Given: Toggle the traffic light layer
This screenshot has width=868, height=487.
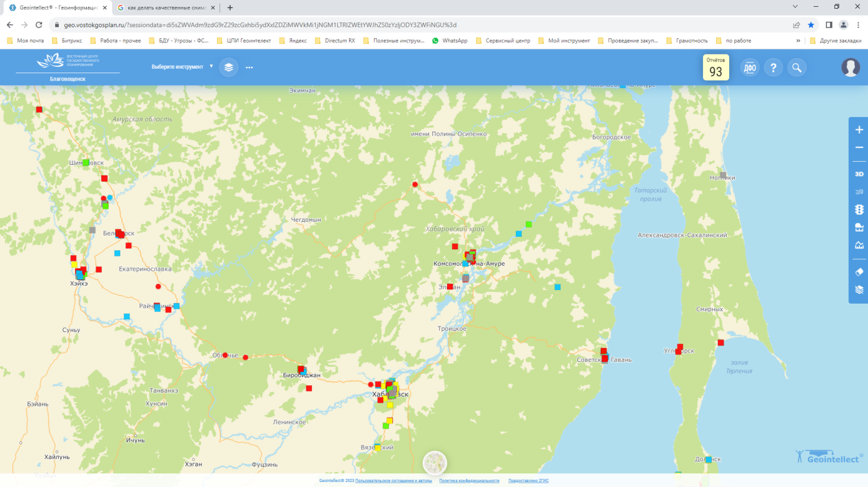Looking at the screenshot, I should pos(859,209).
